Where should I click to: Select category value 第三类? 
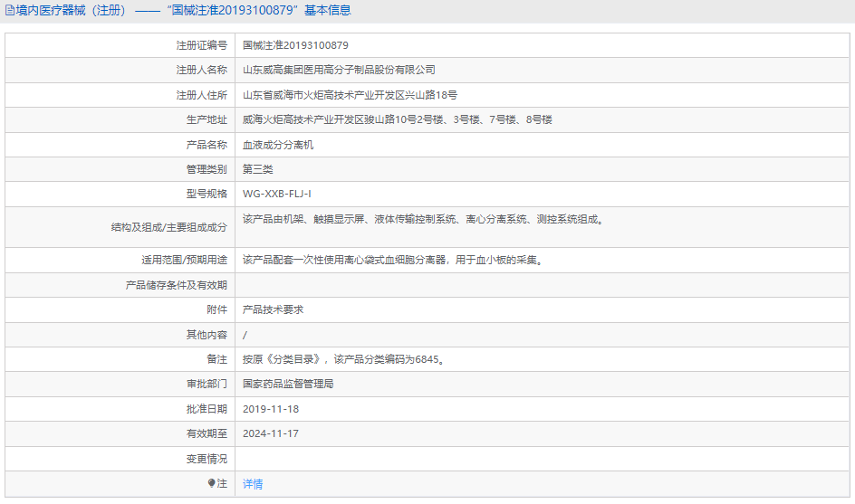(x=257, y=169)
